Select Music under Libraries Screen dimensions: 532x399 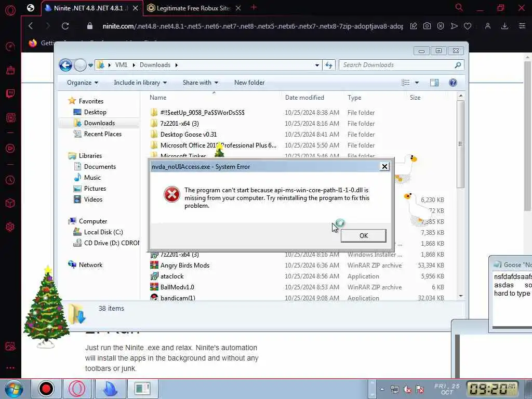92,178
